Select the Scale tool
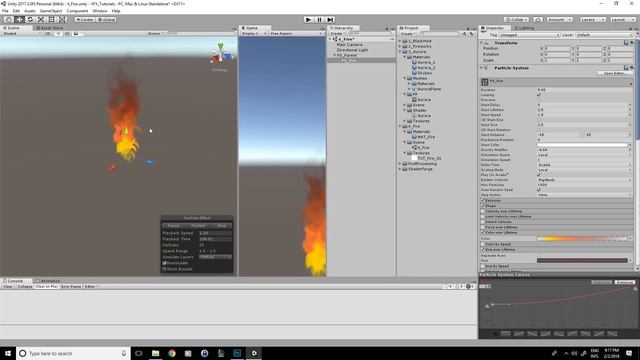The height and width of the screenshot is (360, 640). click(x=41, y=19)
